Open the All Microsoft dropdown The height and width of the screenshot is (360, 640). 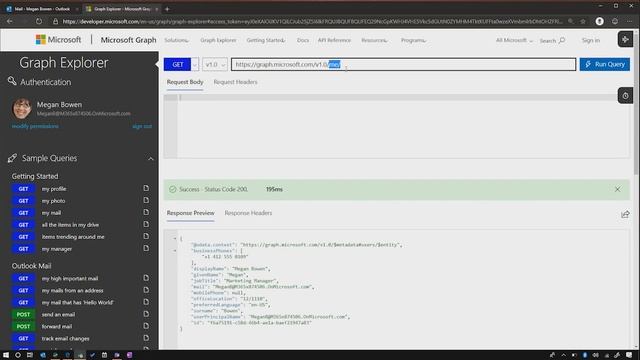point(514,40)
